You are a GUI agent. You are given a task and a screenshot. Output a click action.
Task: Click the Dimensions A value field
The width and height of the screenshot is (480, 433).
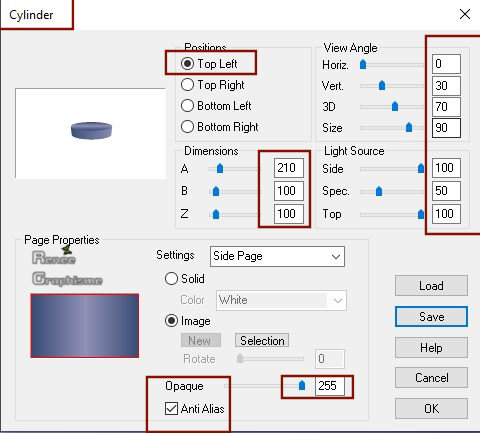pos(289,168)
